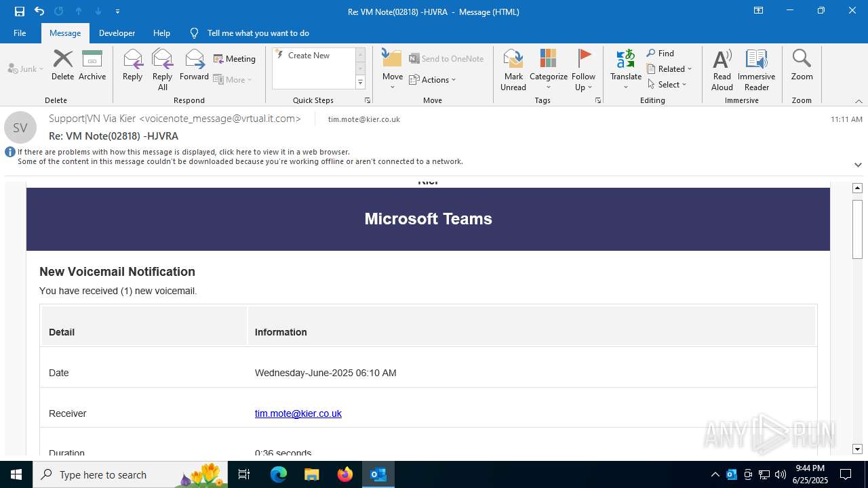Open the Help tab
This screenshot has height=488, width=868.
(x=161, y=33)
